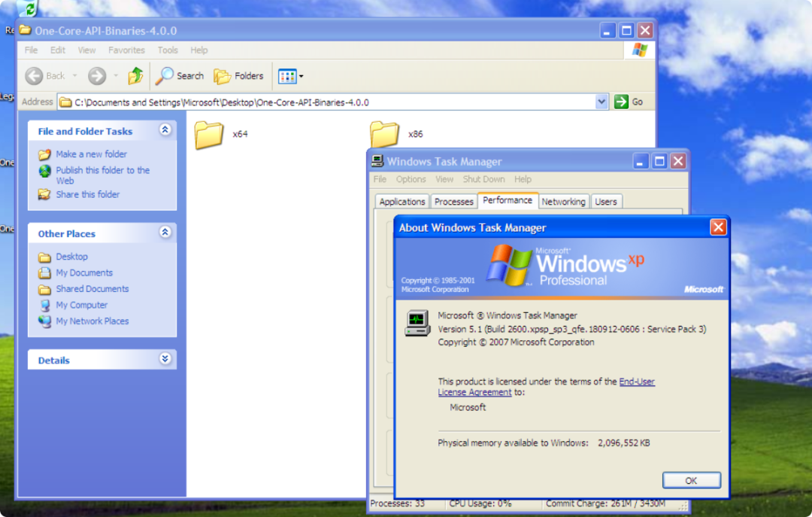Click the Back navigation arrow

pyautogui.click(x=35, y=76)
